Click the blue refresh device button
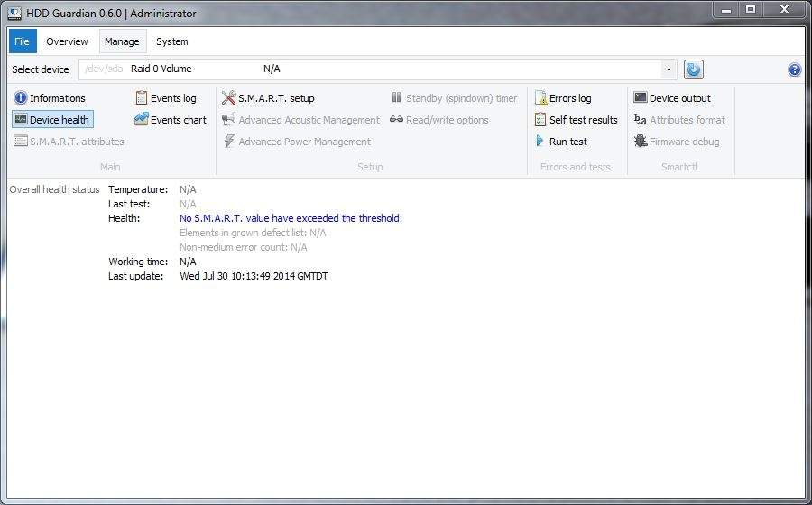This screenshot has height=505, width=812. point(694,69)
